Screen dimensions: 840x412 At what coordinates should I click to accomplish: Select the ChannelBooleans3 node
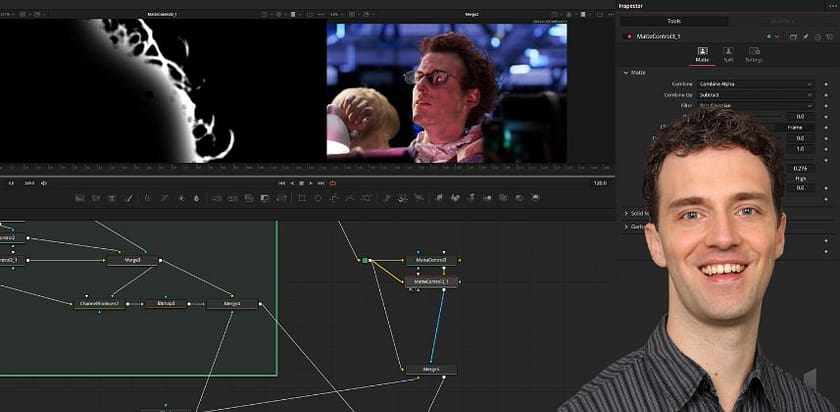(100, 304)
